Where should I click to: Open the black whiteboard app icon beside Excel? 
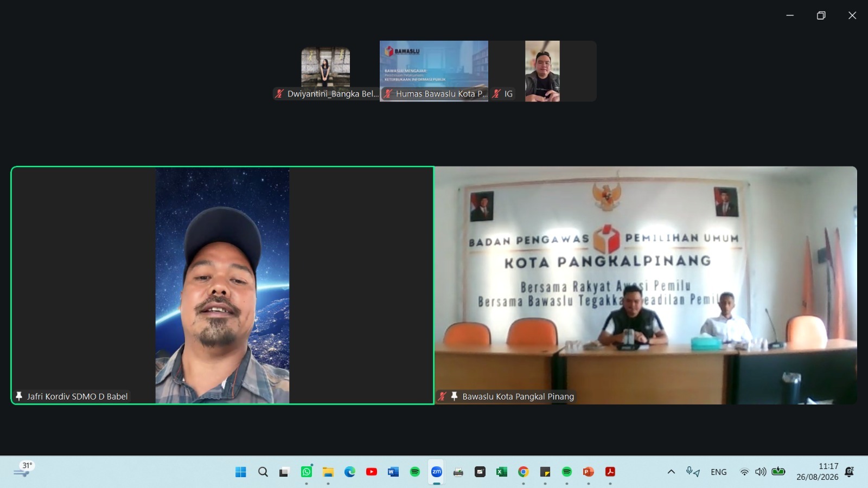[480, 472]
